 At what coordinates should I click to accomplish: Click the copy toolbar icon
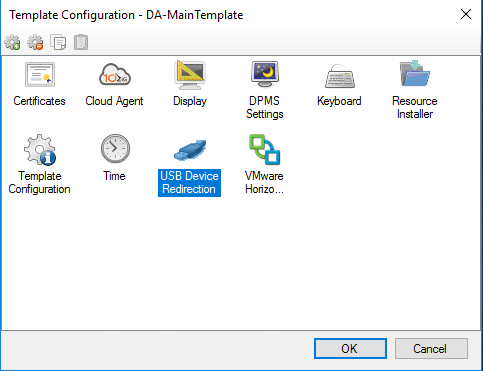[58, 42]
